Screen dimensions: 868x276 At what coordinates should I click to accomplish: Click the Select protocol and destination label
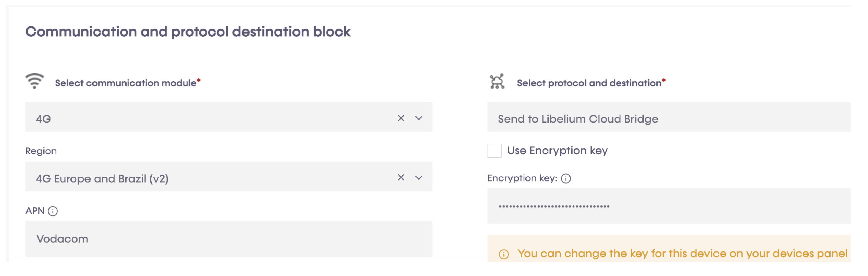(589, 83)
